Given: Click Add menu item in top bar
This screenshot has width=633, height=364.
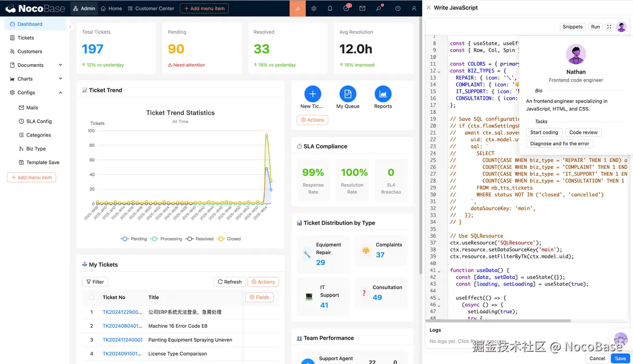Looking at the screenshot, I should pos(204,8).
